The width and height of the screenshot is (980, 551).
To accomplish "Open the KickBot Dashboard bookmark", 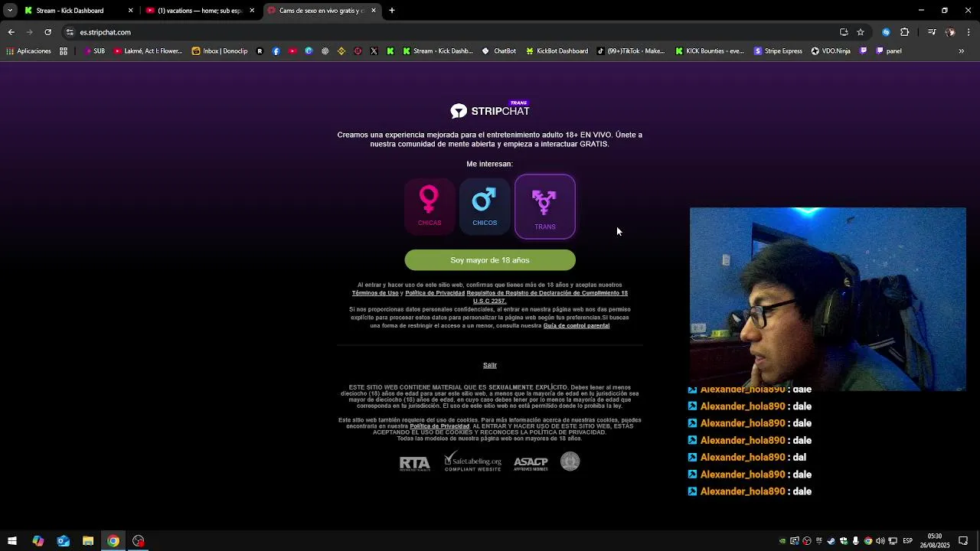I will coord(557,51).
